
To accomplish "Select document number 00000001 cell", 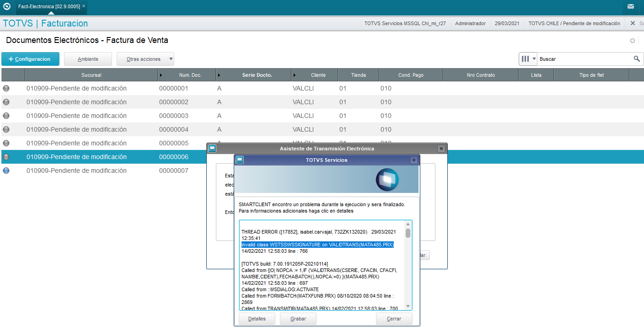I will click(174, 88).
